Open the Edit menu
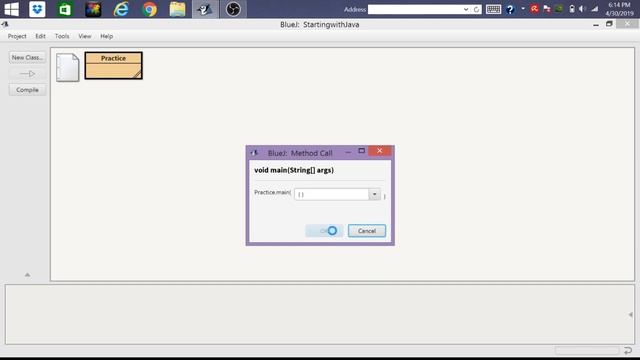 (40, 36)
